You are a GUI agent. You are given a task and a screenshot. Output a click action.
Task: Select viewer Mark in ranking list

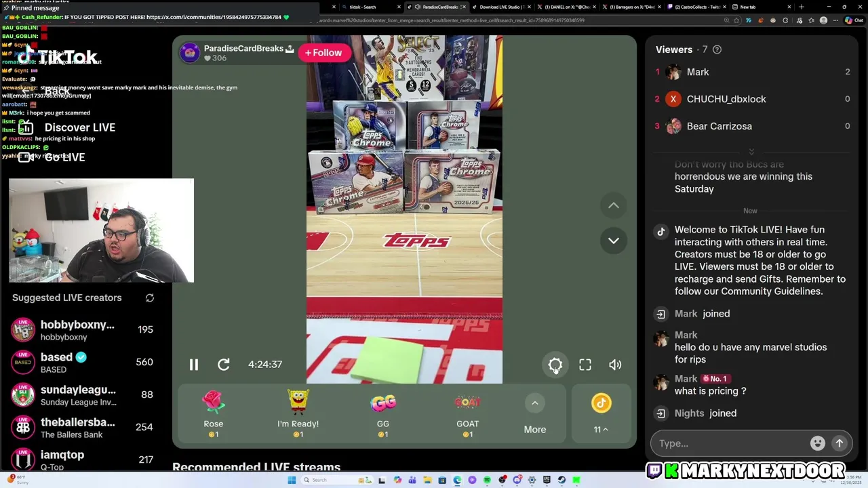click(x=751, y=72)
